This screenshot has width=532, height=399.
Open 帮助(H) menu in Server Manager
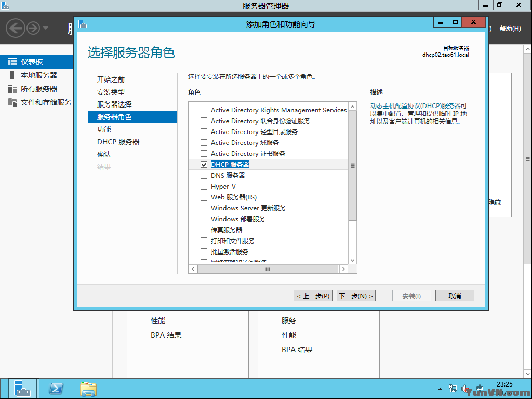pyautogui.click(x=510, y=29)
